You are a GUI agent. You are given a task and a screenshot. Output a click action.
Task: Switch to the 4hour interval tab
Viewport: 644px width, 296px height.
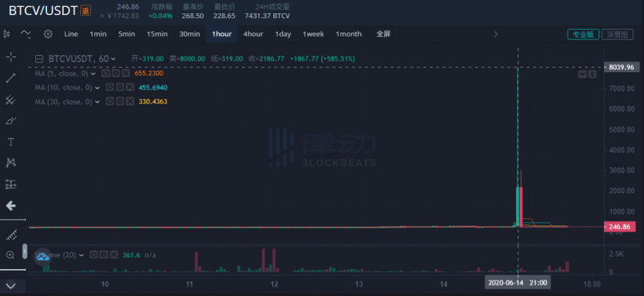tap(253, 34)
